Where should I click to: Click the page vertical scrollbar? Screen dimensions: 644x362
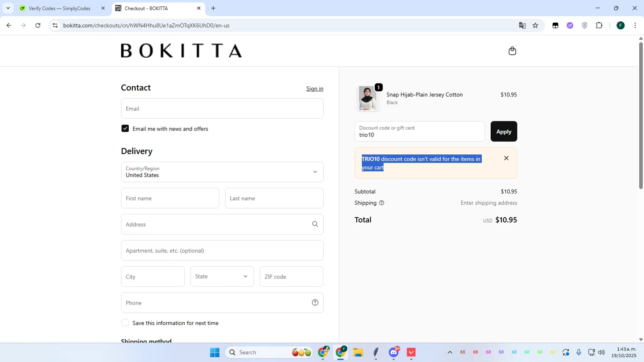641,115
